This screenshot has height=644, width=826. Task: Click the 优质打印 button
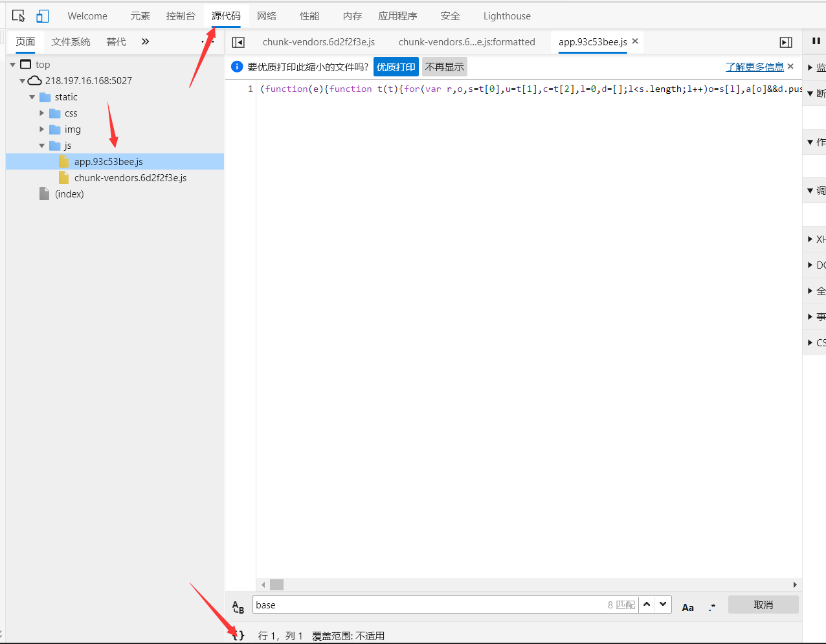(396, 67)
